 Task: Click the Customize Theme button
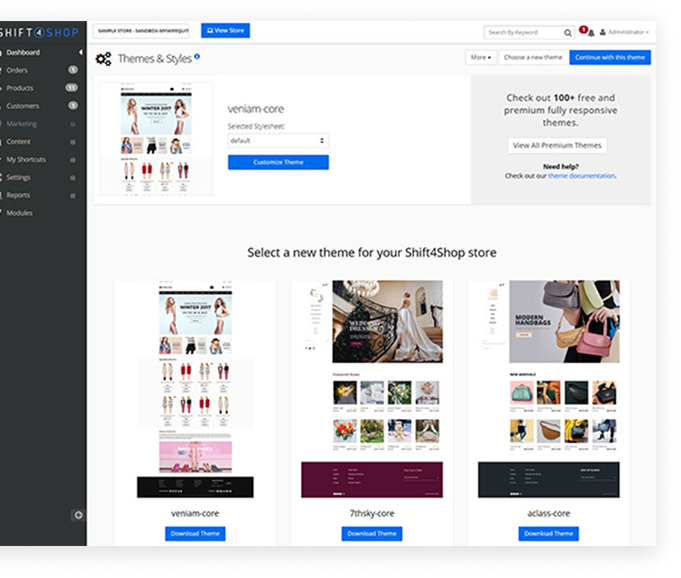tap(278, 162)
